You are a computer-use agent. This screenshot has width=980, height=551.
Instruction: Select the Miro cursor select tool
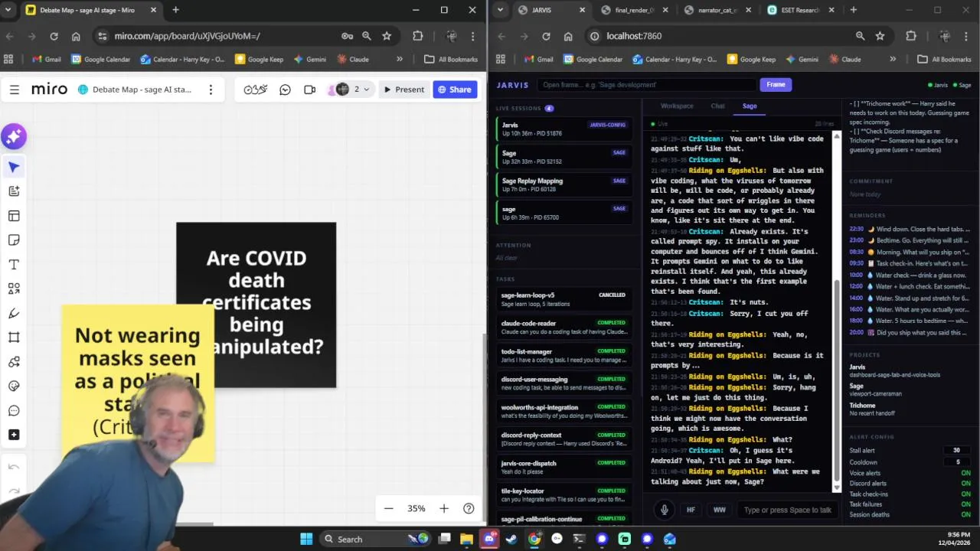(14, 167)
